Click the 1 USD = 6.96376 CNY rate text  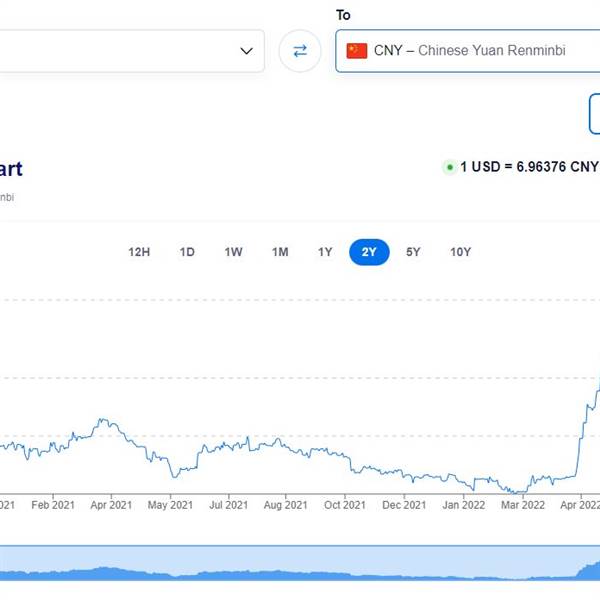pos(528,167)
